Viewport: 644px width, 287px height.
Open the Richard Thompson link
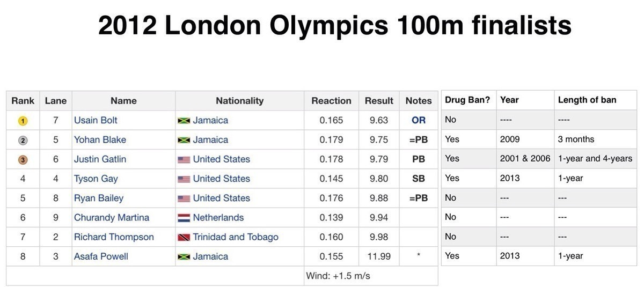point(114,237)
